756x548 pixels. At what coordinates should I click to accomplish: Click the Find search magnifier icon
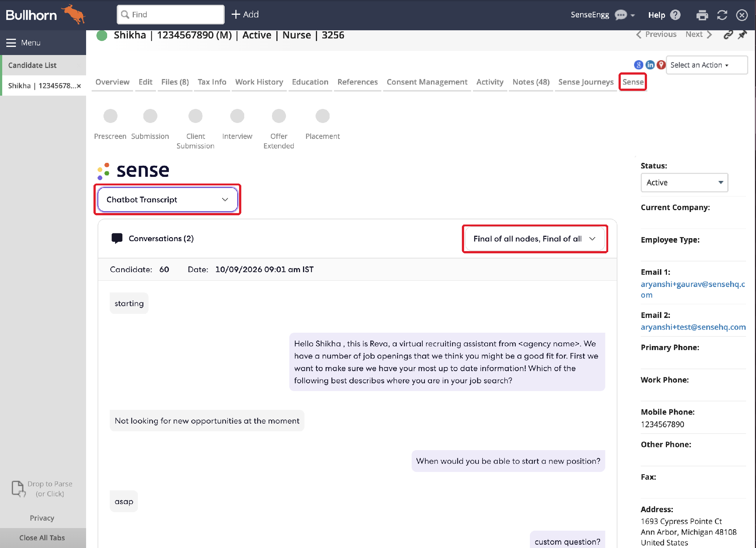(x=125, y=14)
